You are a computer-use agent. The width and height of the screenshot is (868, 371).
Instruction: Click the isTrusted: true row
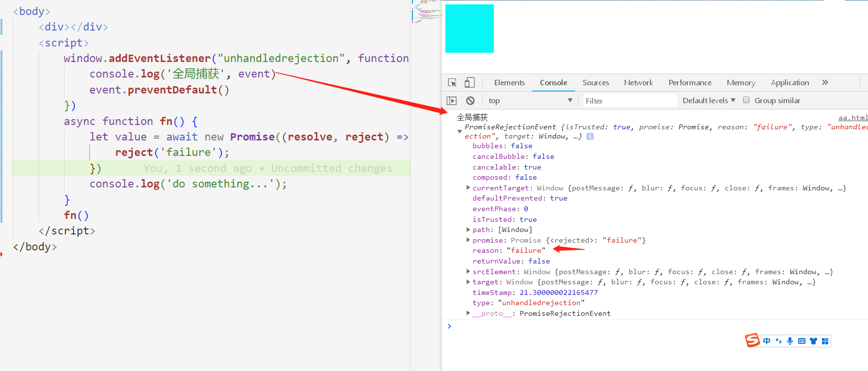(505, 219)
